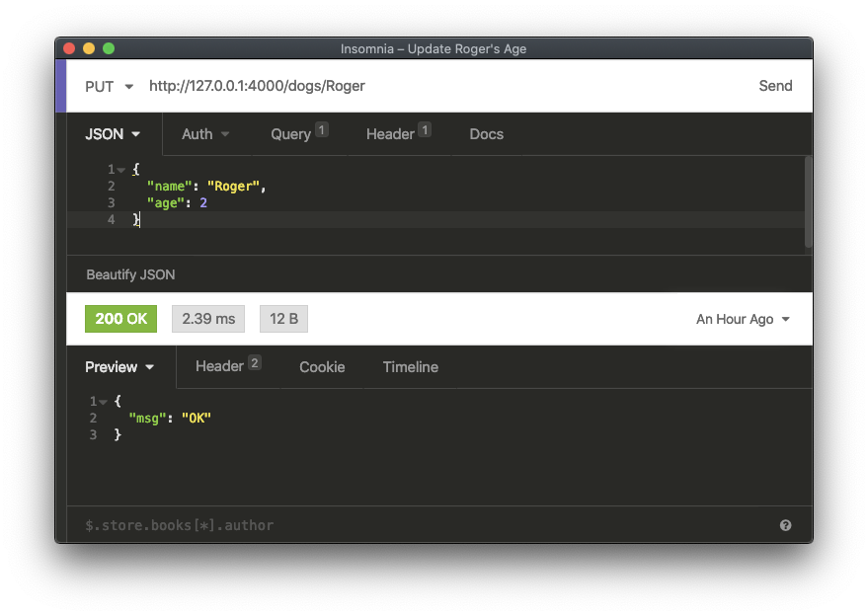
Task: Collapse the request body JSON fold arrow
Action: (121, 170)
